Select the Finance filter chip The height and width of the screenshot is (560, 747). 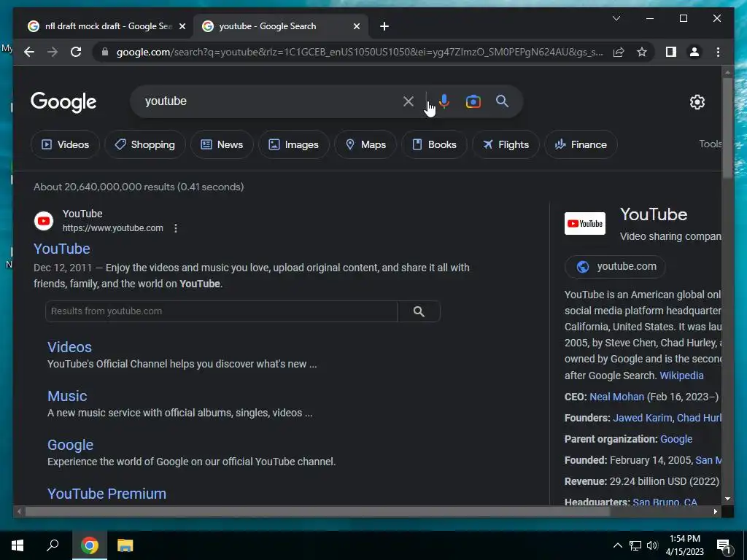tap(581, 144)
